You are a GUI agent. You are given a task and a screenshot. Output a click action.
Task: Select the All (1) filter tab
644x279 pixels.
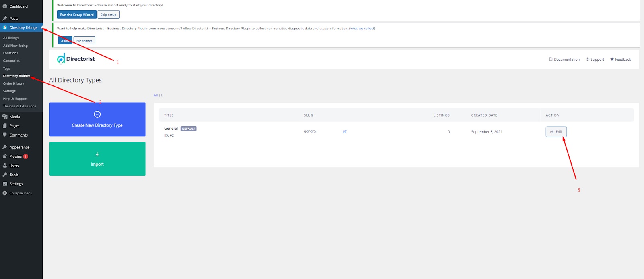pyautogui.click(x=158, y=95)
